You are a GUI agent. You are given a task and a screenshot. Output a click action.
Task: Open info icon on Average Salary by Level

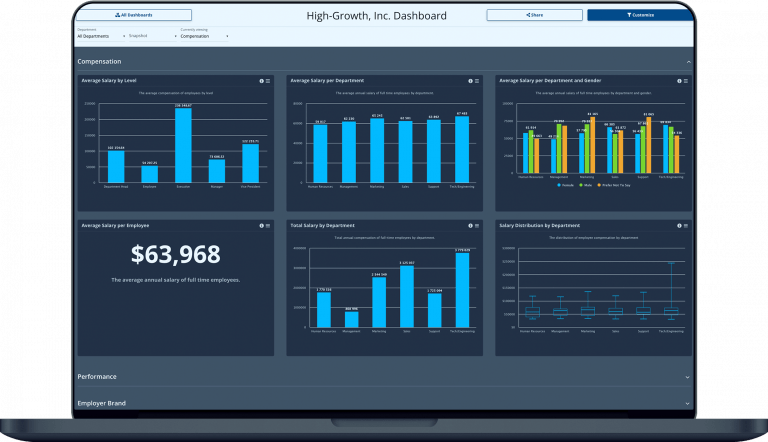(x=261, y=81)
